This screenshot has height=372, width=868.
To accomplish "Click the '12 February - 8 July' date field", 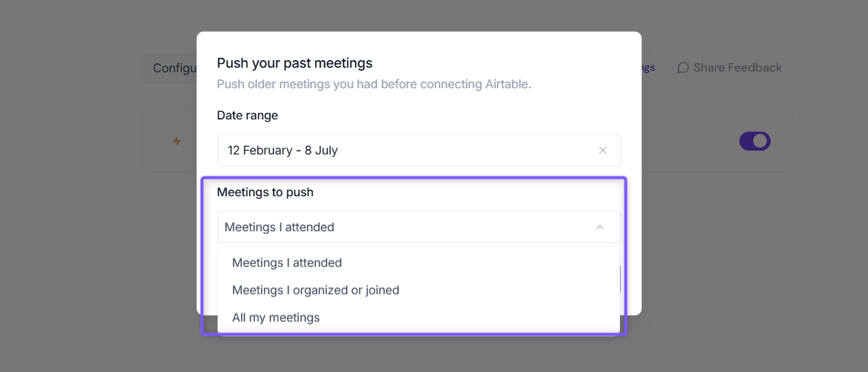I will pos(419,150).
